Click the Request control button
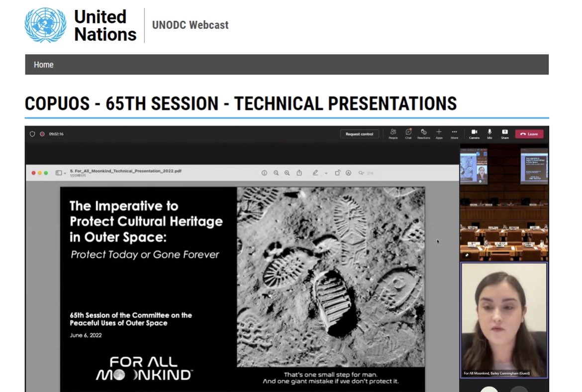This screenshot has height=392, width=582. (x=359, y=134)
